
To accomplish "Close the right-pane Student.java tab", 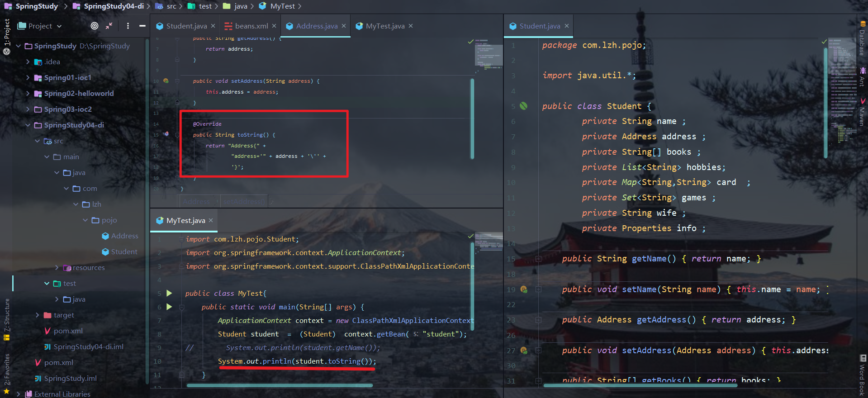I will [567, 26].
